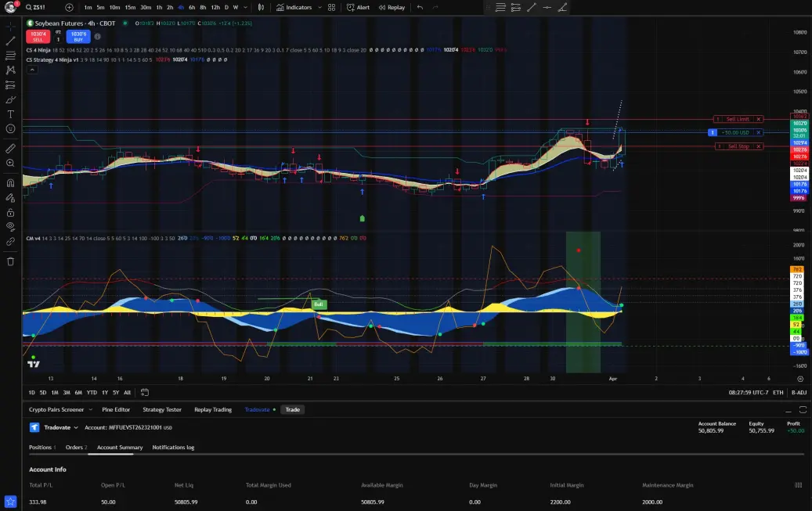Toggle B-ADJ back adjustment

click(799, 392)
